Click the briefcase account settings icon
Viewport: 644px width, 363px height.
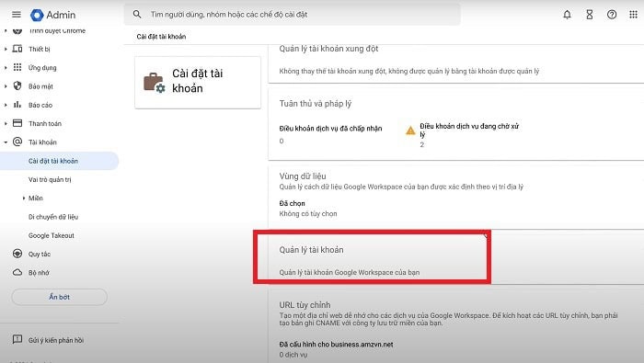(154, 83)
